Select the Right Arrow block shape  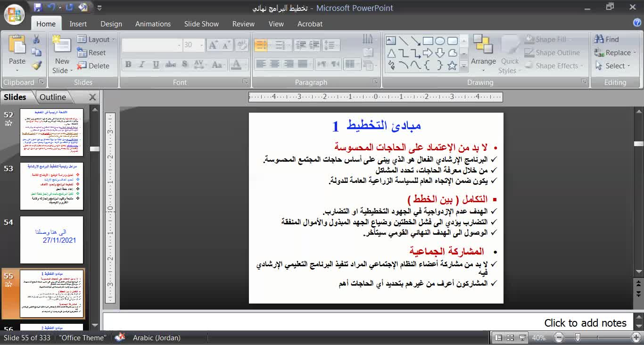click(428, 53)
